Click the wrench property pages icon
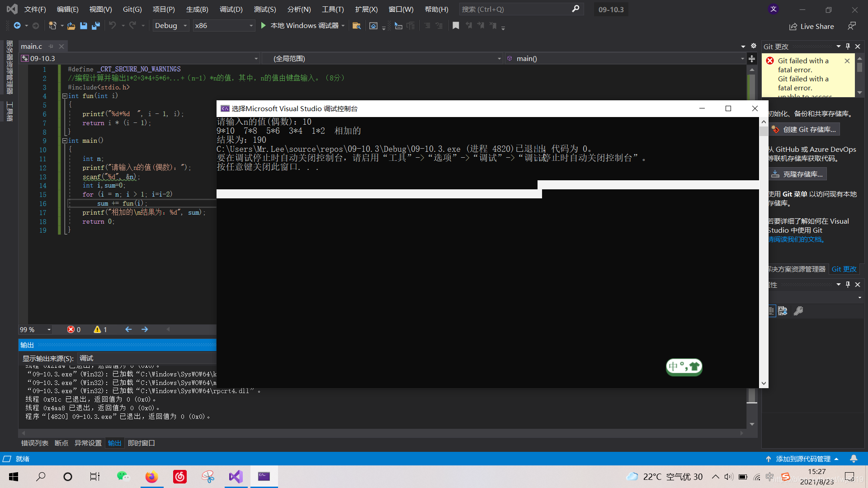The height and width of the screenshot is (488, 868). coord(798,311)
